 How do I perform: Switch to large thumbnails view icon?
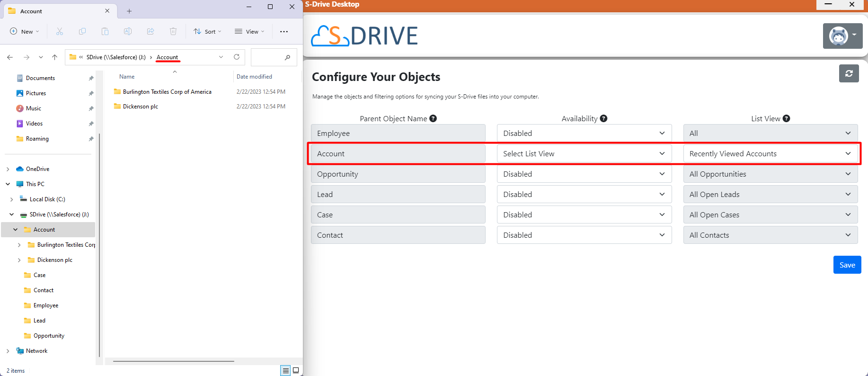click(x=296, y=370)
